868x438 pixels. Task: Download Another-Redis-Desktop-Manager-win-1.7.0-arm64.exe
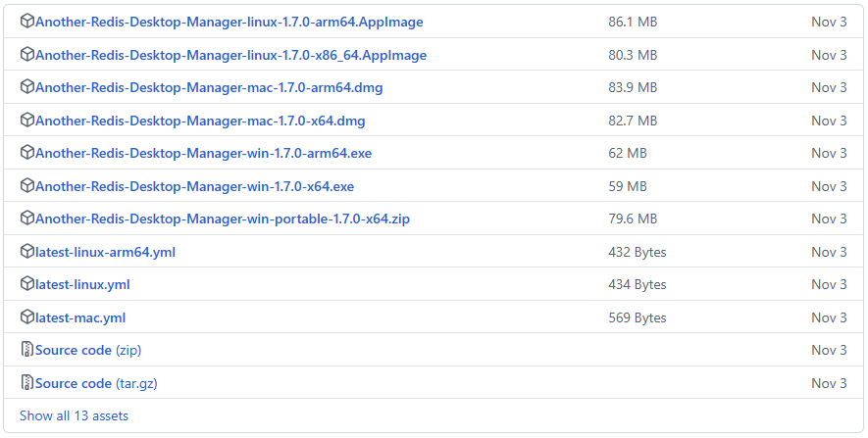pyautogui.click(x=203, y=153)
